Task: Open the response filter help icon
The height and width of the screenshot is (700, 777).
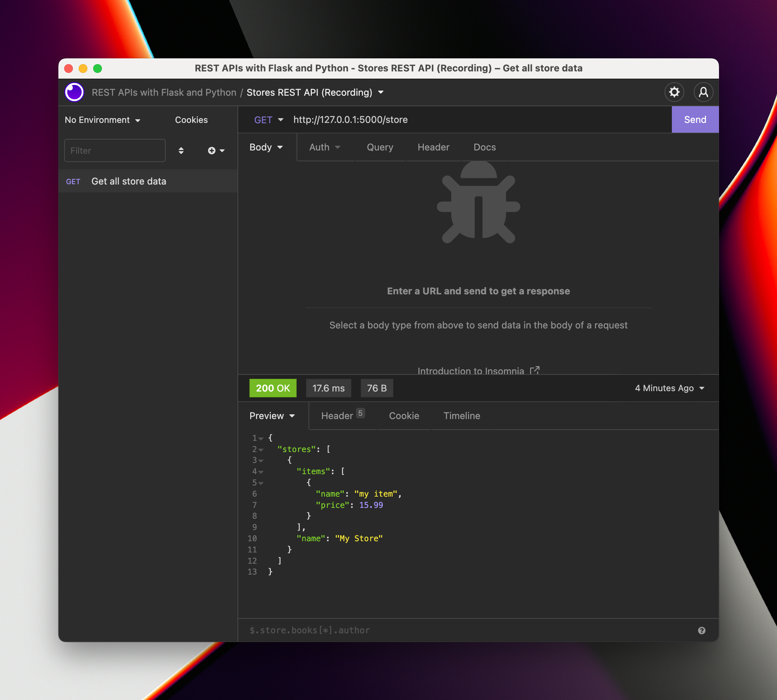Action: (702, 630)
